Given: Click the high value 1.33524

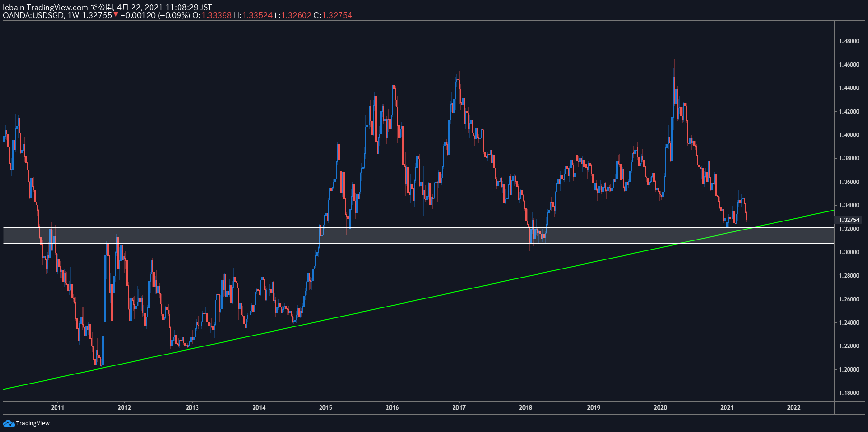Looking at the screenshot, I should pos(257,15).
